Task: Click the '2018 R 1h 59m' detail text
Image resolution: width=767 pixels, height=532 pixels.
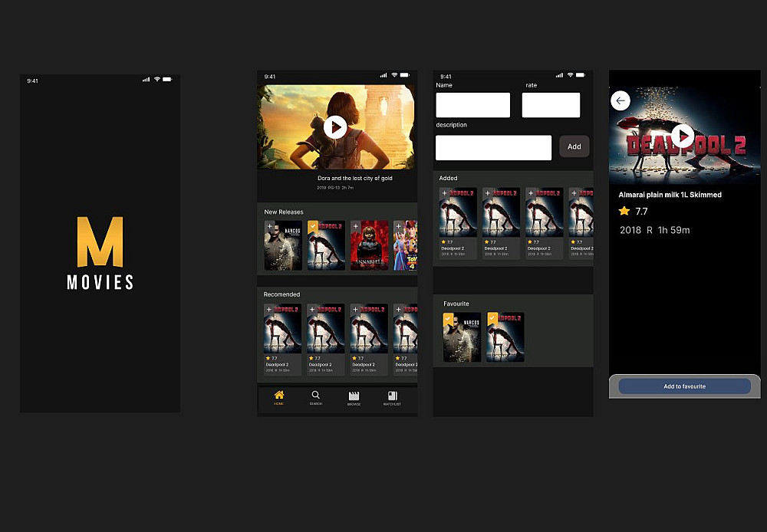Action: pyautogui.click(x=654, y=230)
